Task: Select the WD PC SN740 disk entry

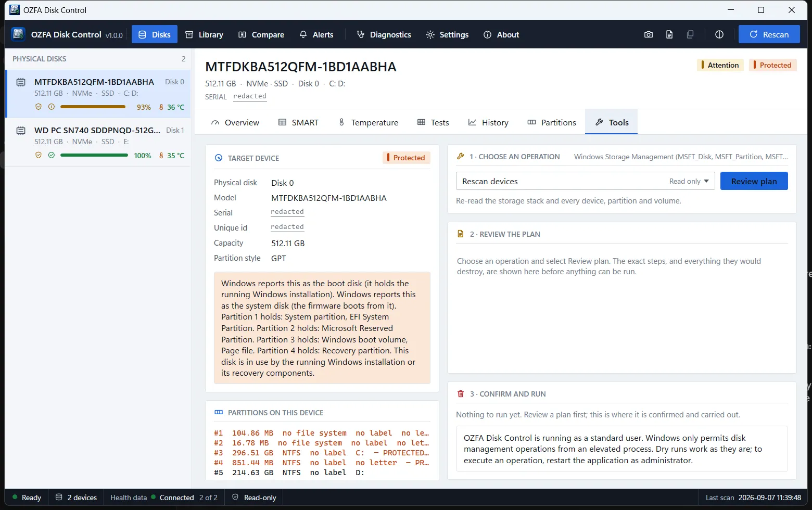Action: [x=98, y=142]
